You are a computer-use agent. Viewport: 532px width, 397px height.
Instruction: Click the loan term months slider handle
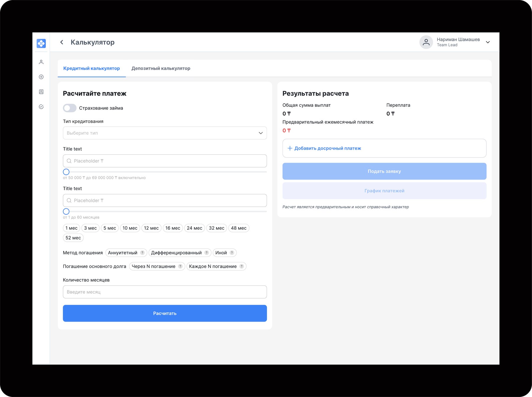pos(66,212)
